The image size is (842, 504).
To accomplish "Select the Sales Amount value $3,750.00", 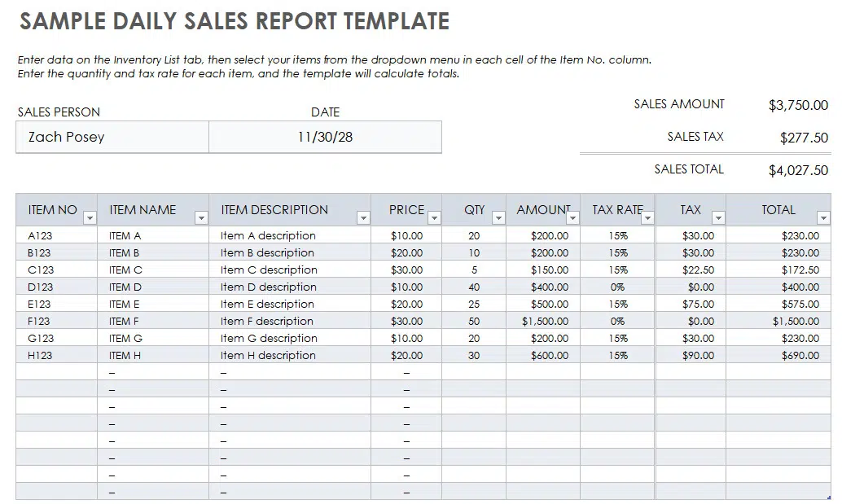I will tap(798, 104).
